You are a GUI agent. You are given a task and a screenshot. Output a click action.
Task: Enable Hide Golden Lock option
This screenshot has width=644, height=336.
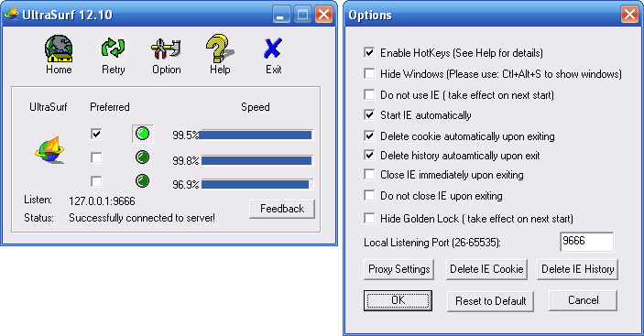[369, 218]
